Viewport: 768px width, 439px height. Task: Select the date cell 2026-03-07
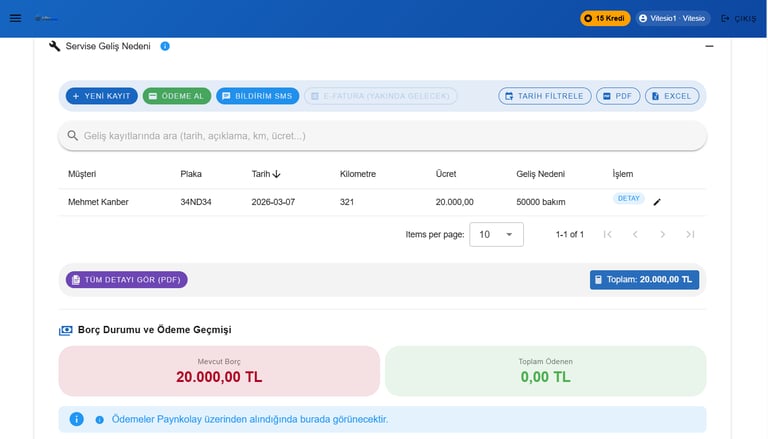[273, 202]
